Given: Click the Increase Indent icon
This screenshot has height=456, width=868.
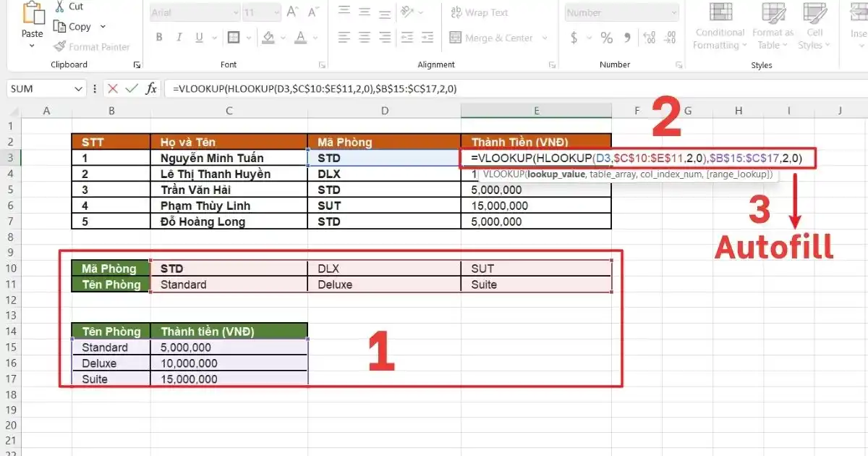Looking at the screenshot, I should point(429,38).
